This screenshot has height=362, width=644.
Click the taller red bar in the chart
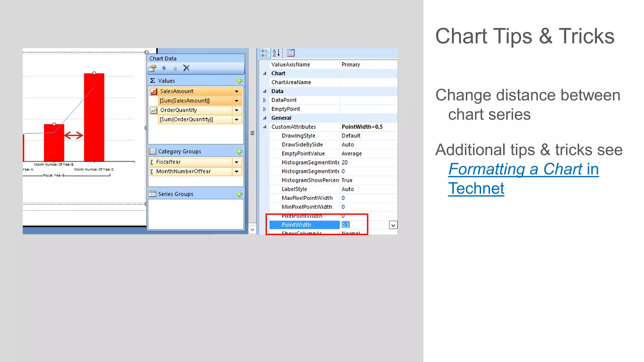pos(94,117)
